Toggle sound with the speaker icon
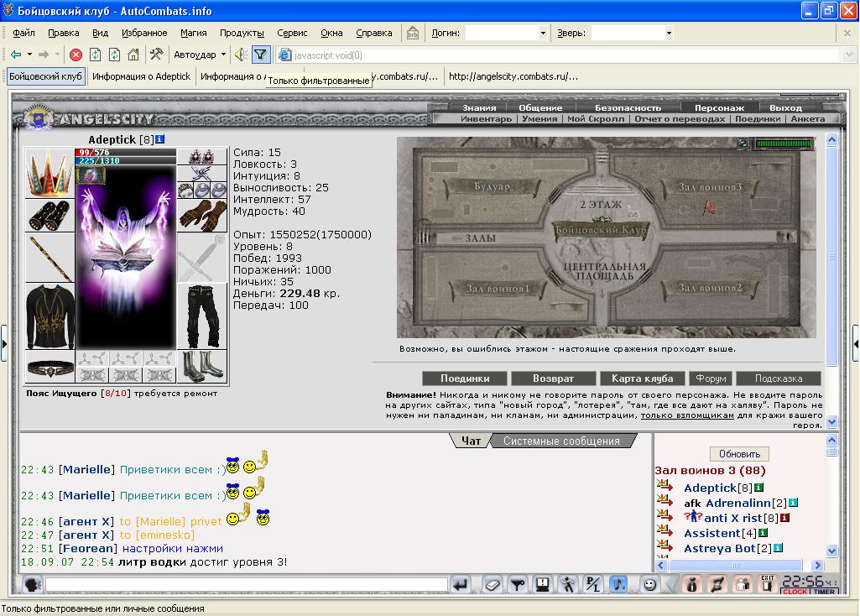Viewport: 860px width, 616px height. 240,55
